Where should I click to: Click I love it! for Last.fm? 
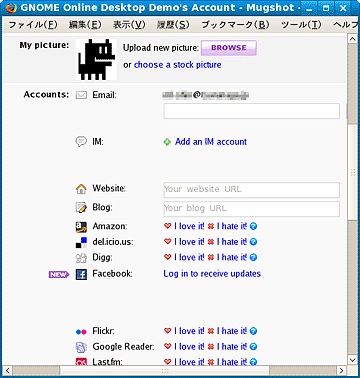pyautogui.click(x=189, y=361)
